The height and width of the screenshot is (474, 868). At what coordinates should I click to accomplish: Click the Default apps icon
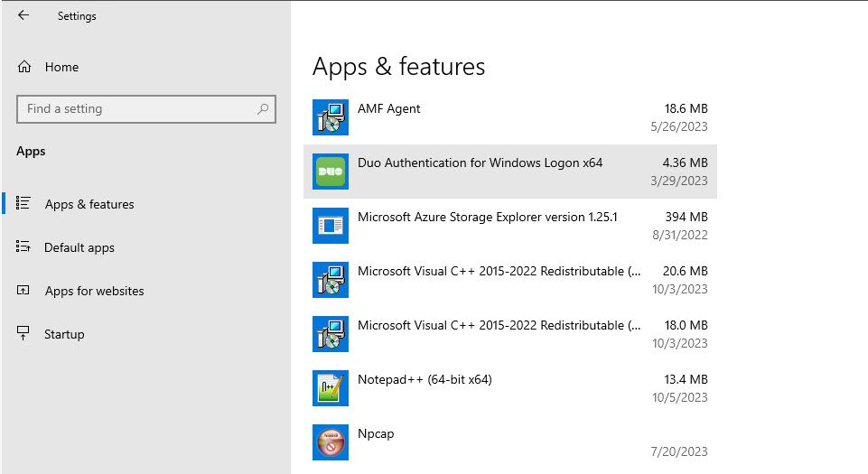pos(23,246)
